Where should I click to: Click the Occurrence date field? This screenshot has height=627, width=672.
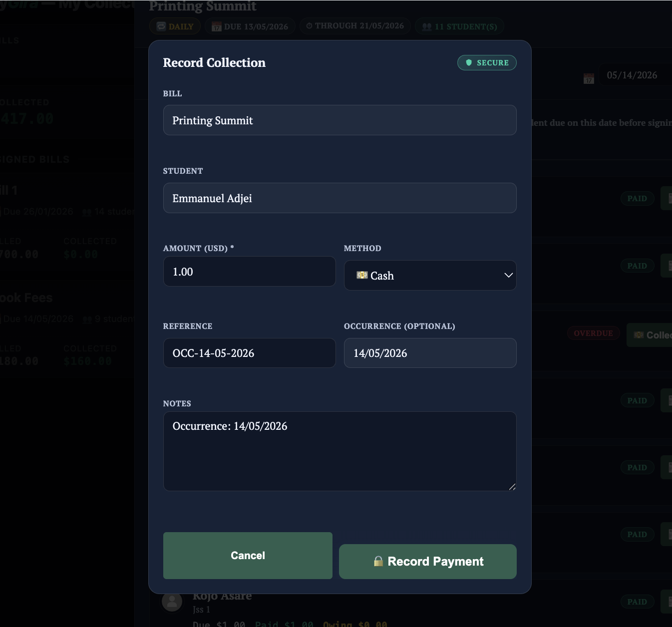[430, 353]
